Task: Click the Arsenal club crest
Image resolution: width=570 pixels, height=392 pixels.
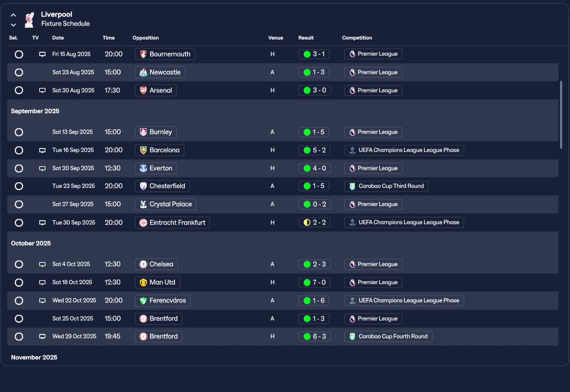Action: (143, 90)
